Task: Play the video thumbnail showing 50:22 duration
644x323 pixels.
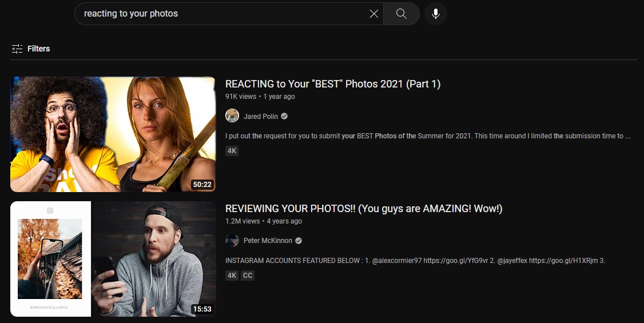Action: (113, 134)
